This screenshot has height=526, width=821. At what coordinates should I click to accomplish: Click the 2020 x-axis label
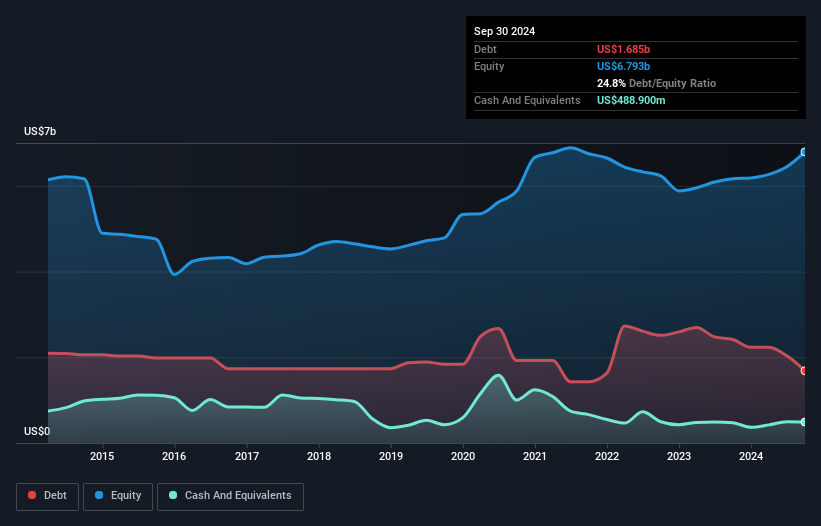coord(463,456)
